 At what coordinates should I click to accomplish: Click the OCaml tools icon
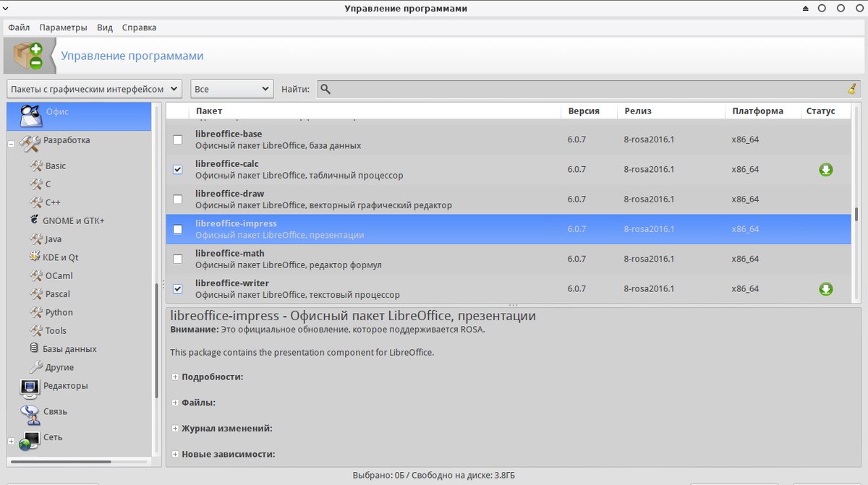tap(35, 275)
